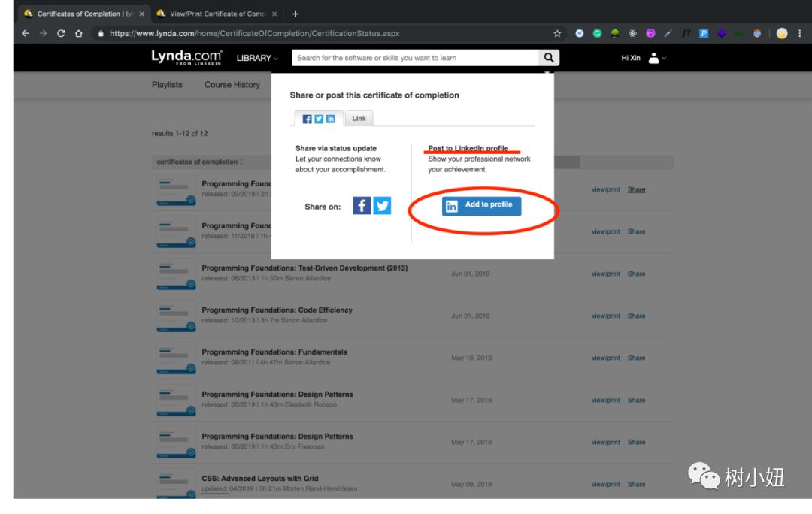
Task: Click Share for Design Patterns Elisabeth Robson row
Action: tap(637, 400)
